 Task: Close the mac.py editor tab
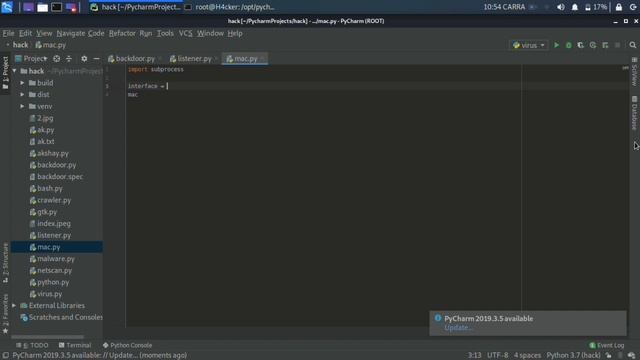click(262, 59)
